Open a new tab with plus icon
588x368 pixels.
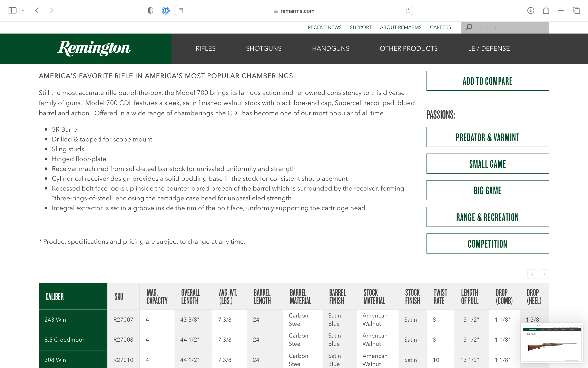pos(561,10)
